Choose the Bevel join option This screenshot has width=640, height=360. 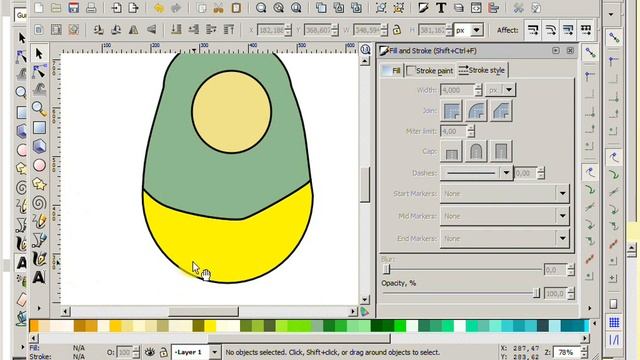(x=501, y=111)
